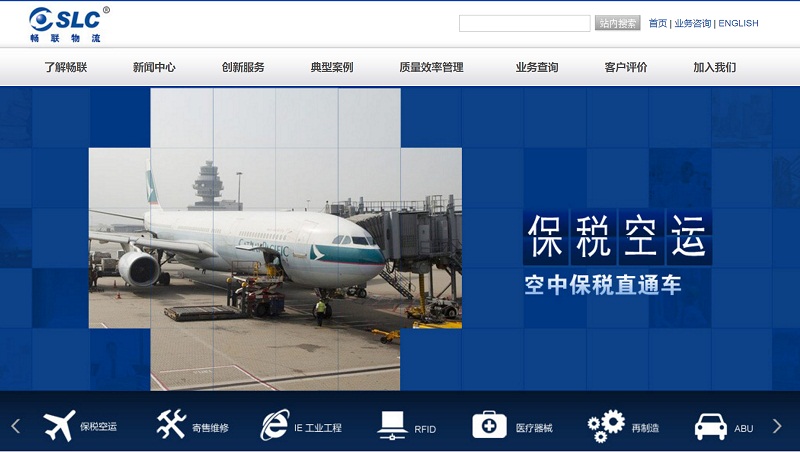Follow the 业务咨询 top link

692,23
